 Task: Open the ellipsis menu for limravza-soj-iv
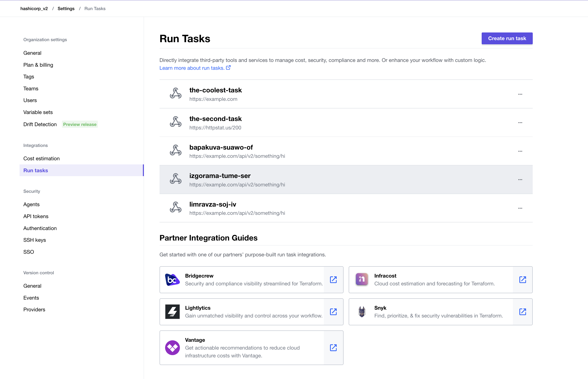click(x=520, y=208)
